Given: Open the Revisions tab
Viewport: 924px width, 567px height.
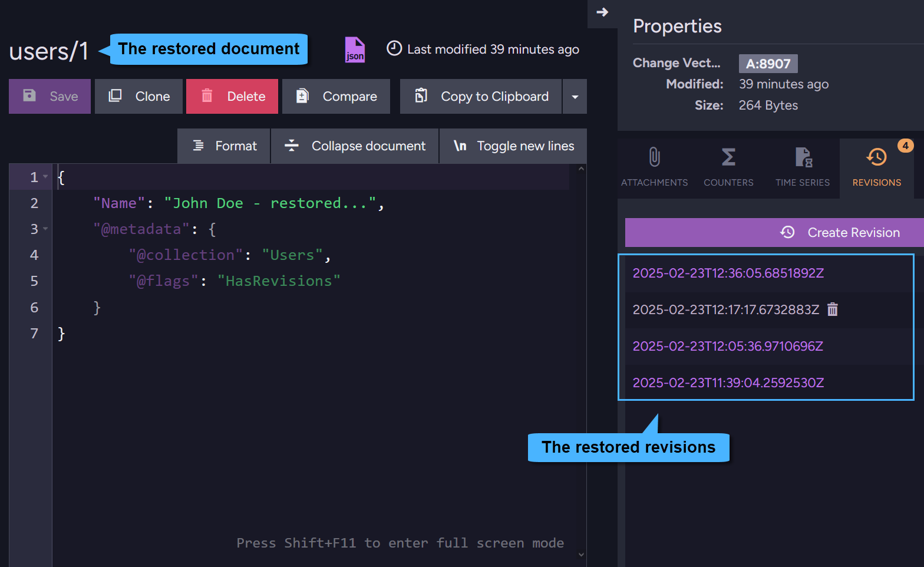Looking at the screenshot, I should [876, 168].
